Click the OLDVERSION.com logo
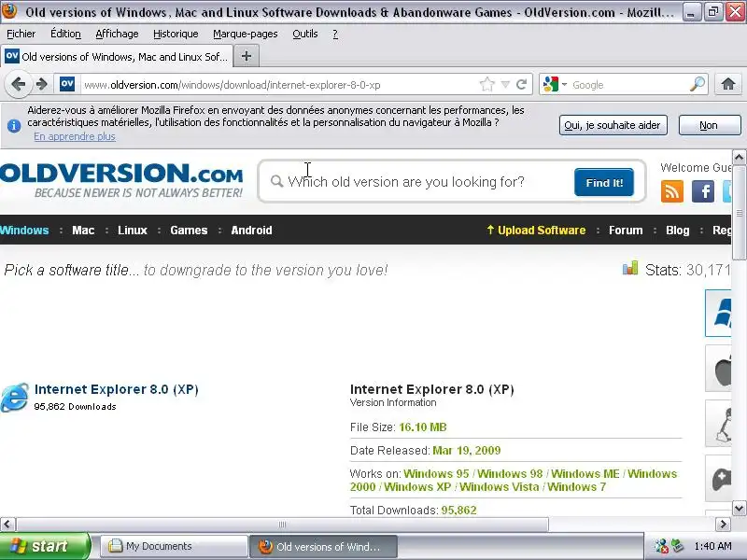 [x=121, y=180]
